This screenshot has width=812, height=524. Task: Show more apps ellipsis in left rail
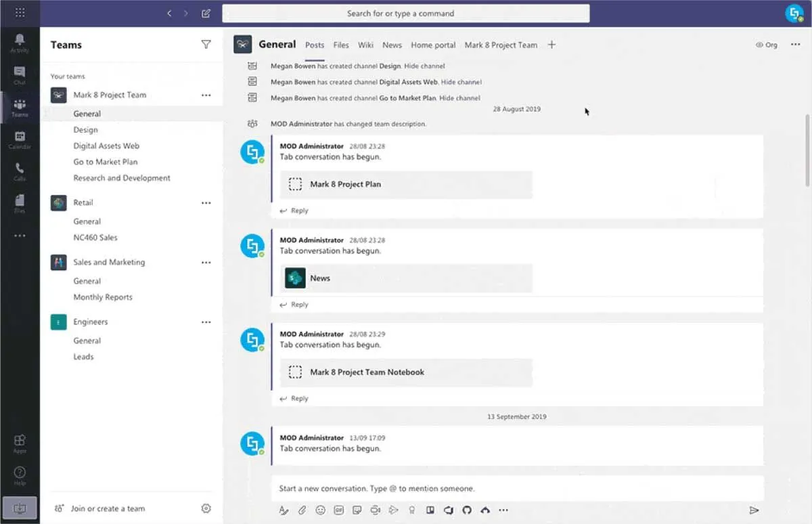pyautogui.click(x=20, y=236)
